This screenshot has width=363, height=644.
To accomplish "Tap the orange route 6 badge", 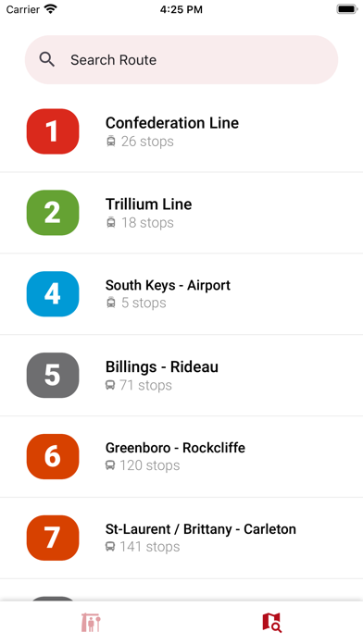I will coord(53,457).
